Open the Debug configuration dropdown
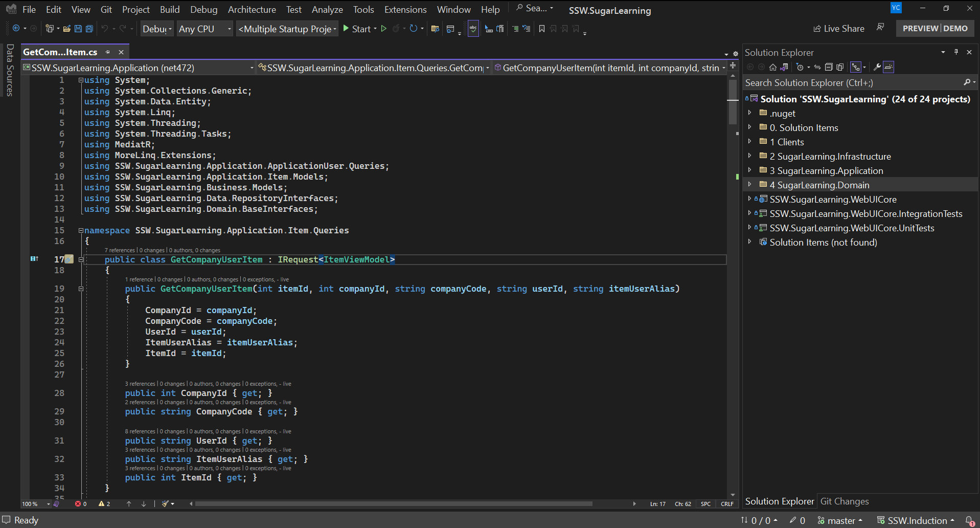Viewport: 980px width, 528px height. coord(157,29)
